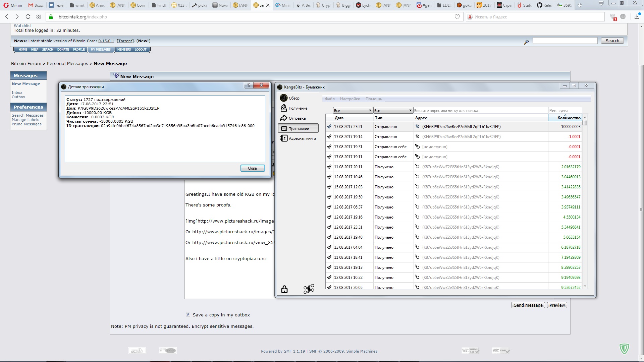Click MEMBERS in forum navigation bar
The width and height of the screenshot is (644, 362).
click(124, 50)
